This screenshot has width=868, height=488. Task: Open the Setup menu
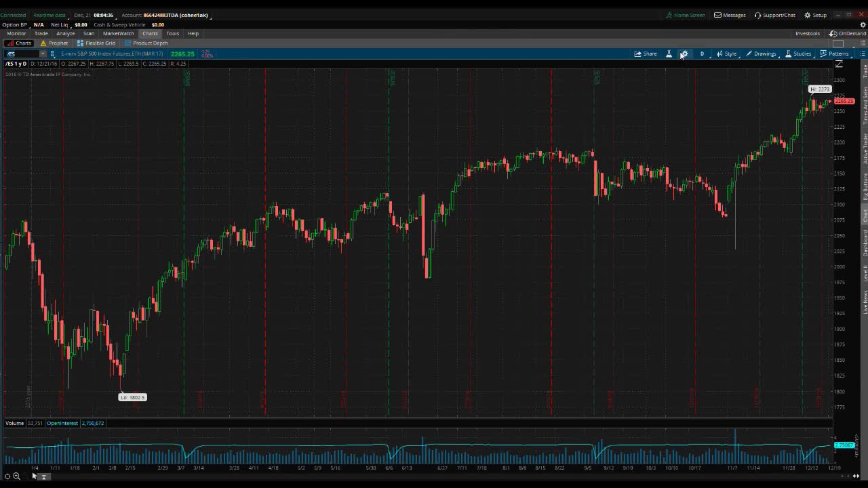pyautogui.click(x=816, y=15)
